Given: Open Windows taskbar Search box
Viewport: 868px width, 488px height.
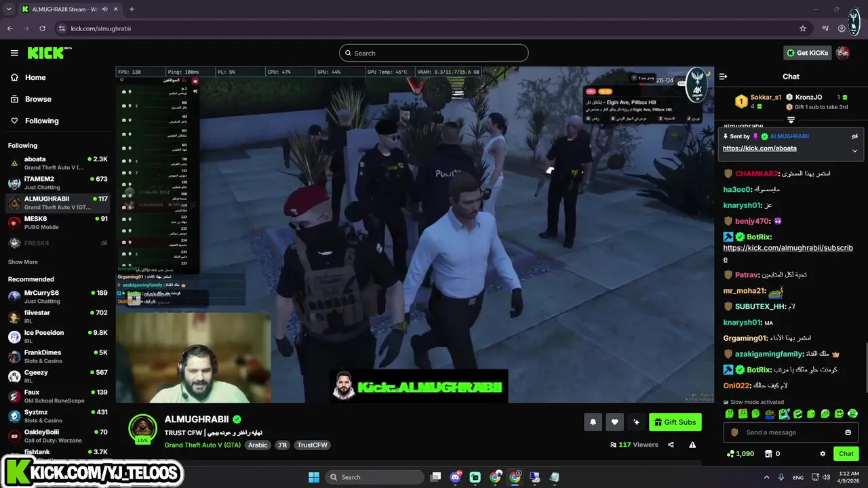Looking at the screenshot, I should pyautogui.click(x=374, y=477).
